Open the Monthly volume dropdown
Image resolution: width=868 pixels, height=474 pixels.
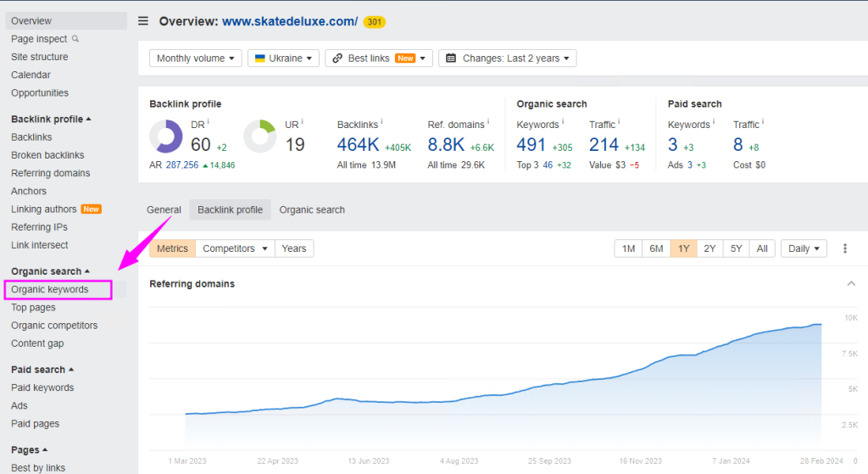click(196, 59)
